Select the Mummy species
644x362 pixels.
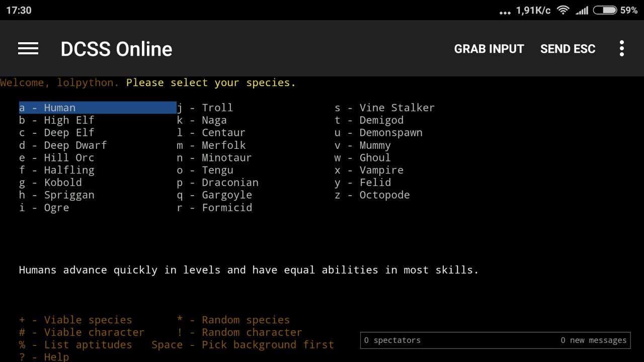[x=363, y=145]
